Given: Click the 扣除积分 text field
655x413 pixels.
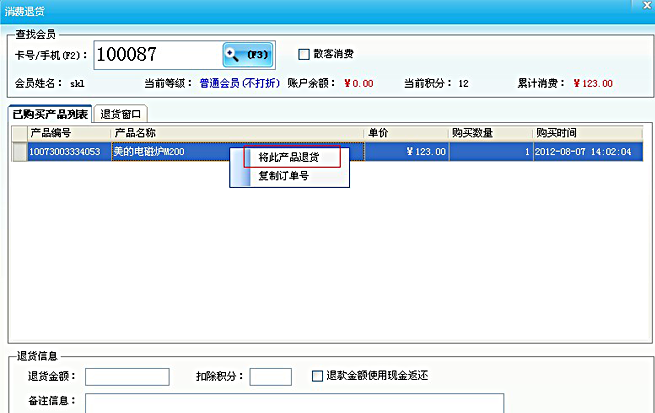Looking at the screenshot, I should coord(270,377).
